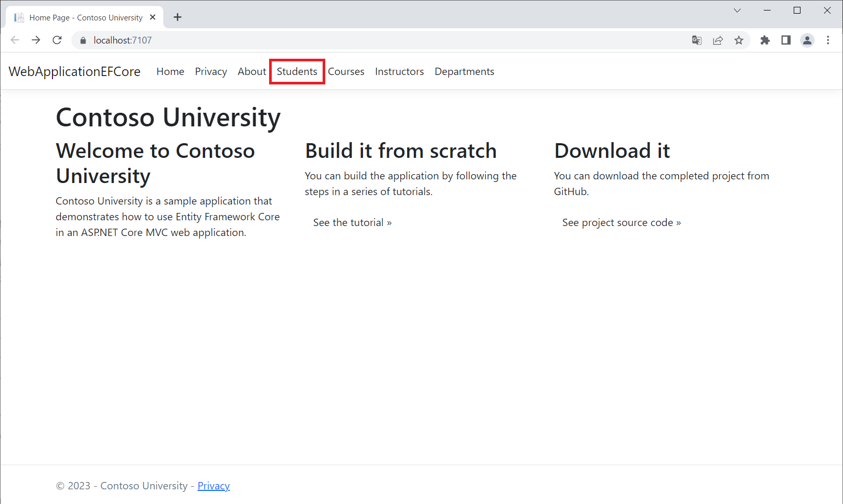This screenshot has width=843, height=504.
Task: View site information lock icon
Action: (83, 40)
